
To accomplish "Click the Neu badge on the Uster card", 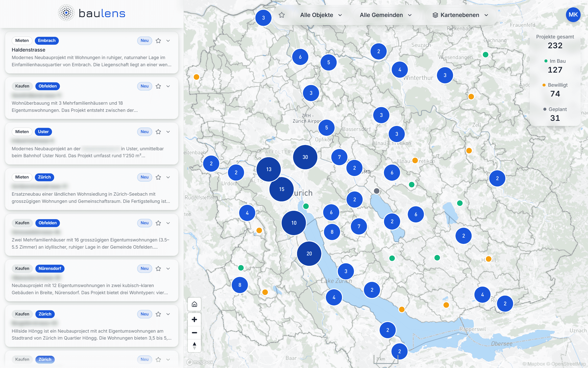I will click(x=145, y=132).
